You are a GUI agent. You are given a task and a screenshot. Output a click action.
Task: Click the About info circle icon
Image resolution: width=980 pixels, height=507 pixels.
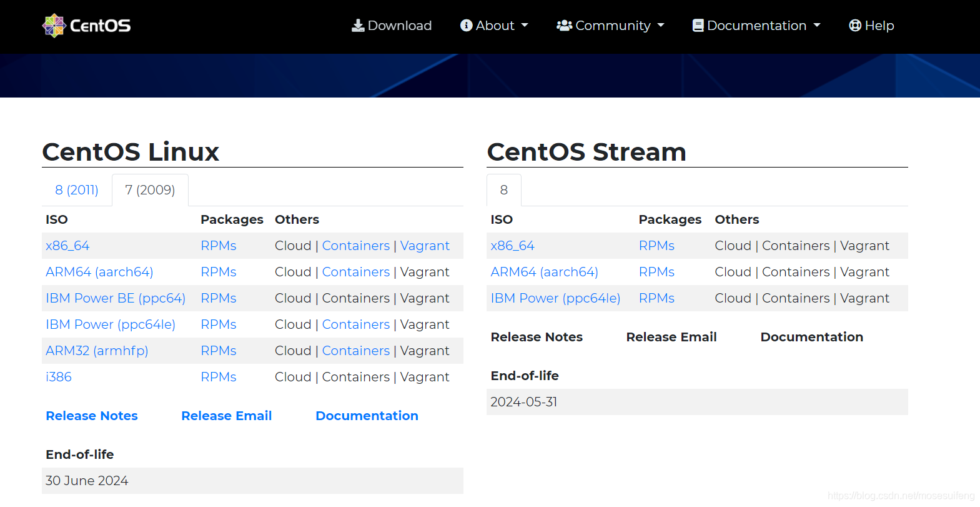[x=466, y=26]
